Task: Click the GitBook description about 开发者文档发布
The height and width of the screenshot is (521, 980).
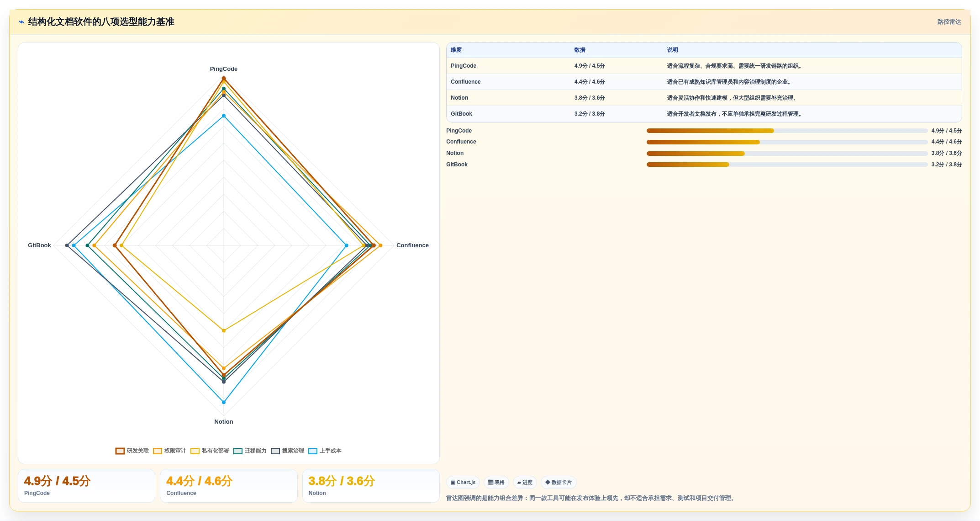Action: 735,114
